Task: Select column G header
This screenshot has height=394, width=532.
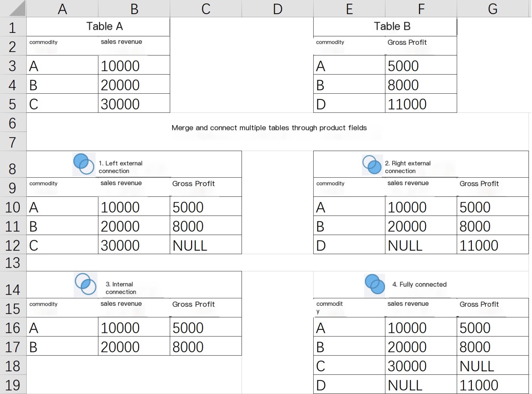Action: (492, 9)
